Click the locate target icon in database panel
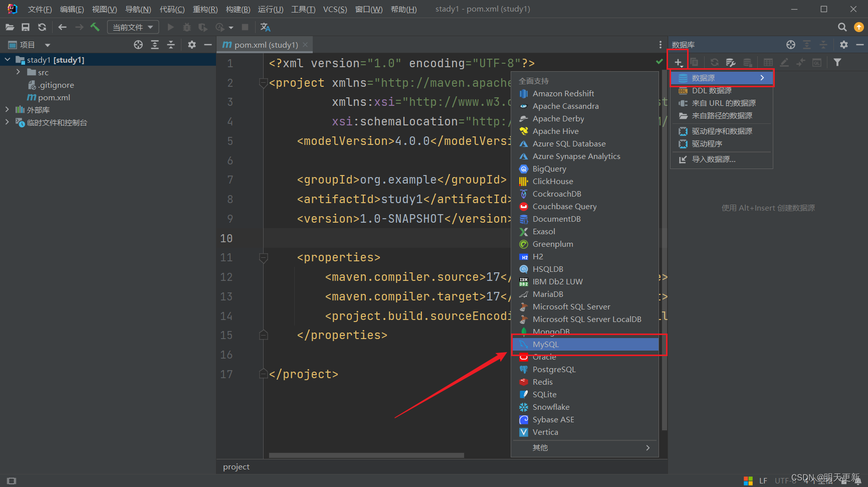The image size is (868, 487). 791,45
